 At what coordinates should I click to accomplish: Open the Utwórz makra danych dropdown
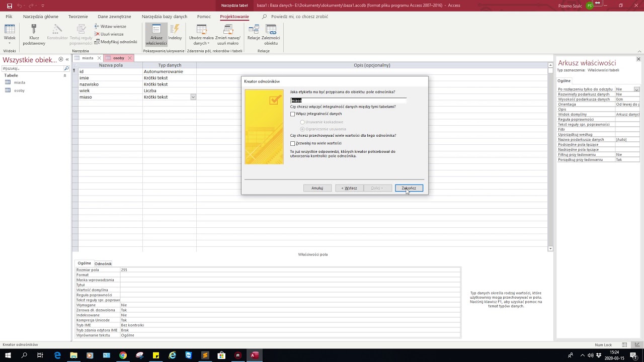tap(201, 35)
